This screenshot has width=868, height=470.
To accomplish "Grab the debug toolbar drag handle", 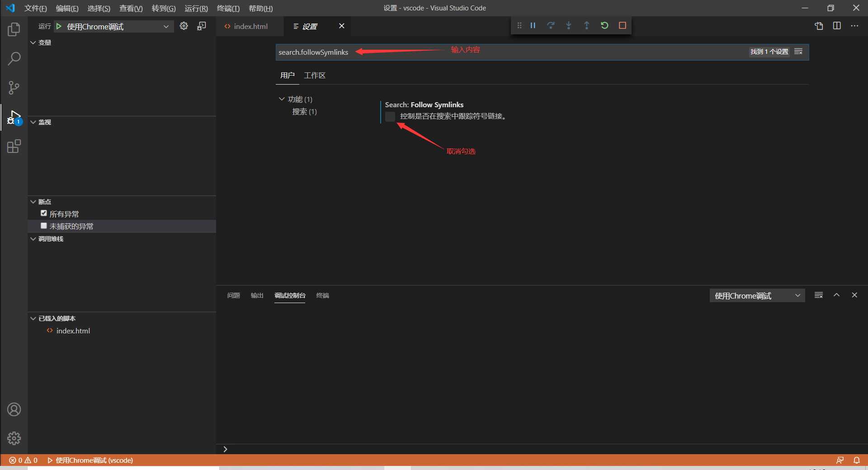I will [519, 25].
